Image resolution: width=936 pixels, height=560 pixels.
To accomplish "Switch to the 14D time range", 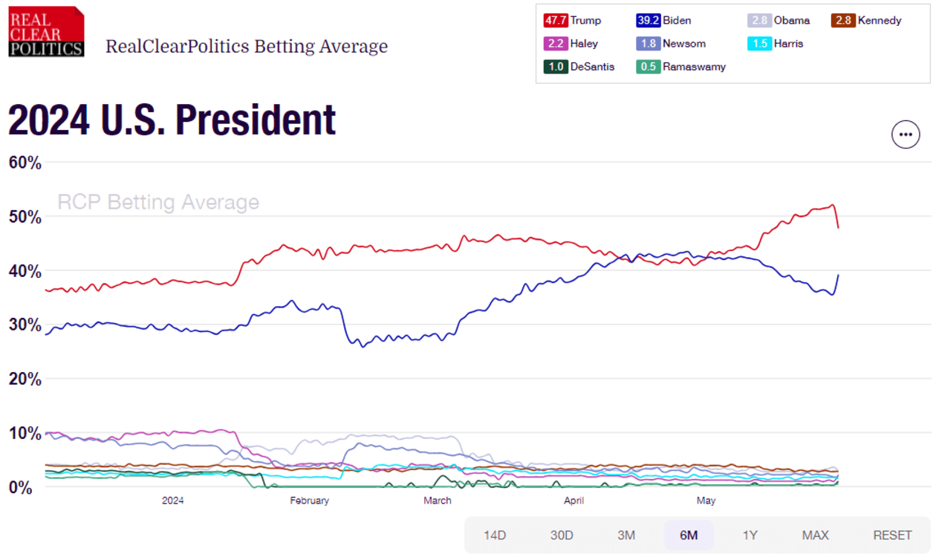I will pos(494,534).
